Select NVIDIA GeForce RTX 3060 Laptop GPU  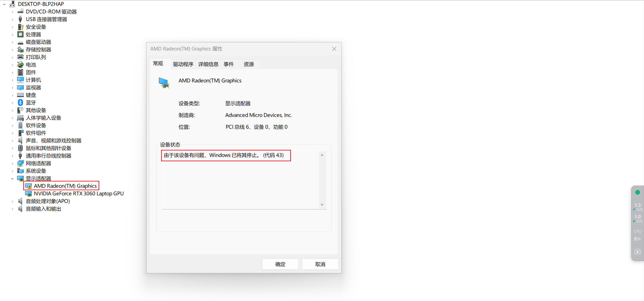(x=79, y=194)
